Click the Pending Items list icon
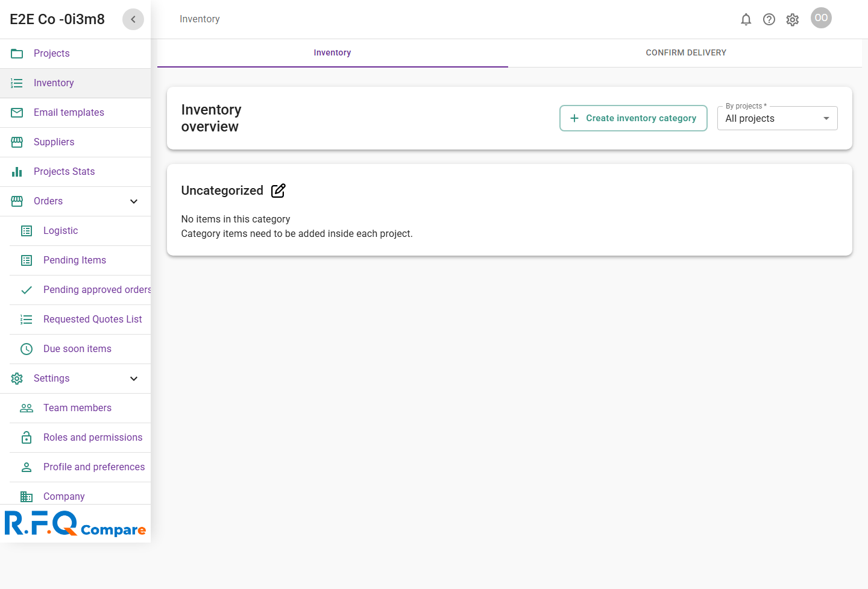Viewport: 868px width, 589px height. (x=27, y=260)
